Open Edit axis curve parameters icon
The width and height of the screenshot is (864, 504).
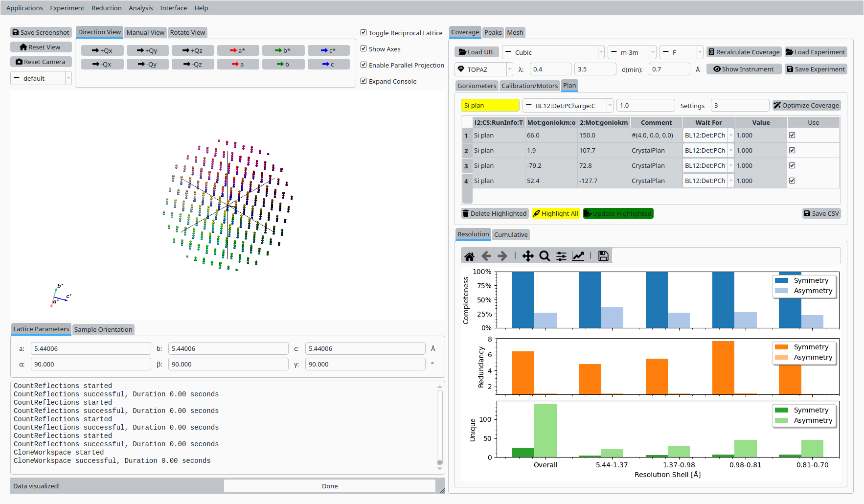point(578,256)
